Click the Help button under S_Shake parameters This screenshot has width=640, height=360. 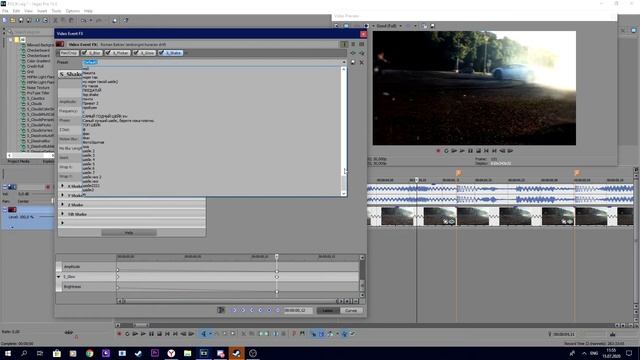point(129,233)
